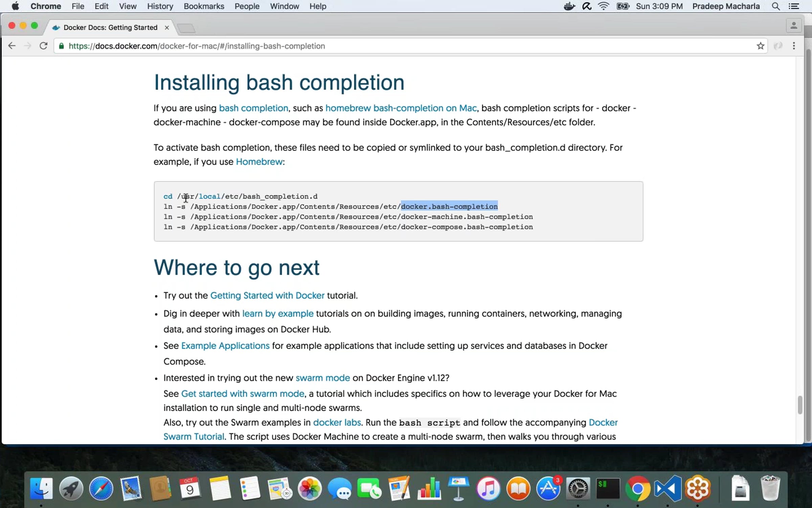The width and height of the screenshot is (812, 508).
Task: Follow the 'bash completion' link
Action: click(x=253, y=108)
